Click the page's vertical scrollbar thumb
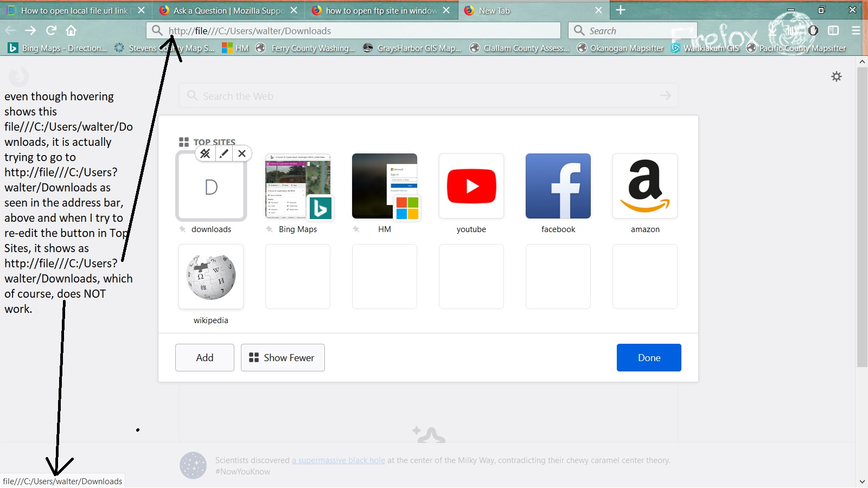The height and width of the screenshot is (488, 868). click(862, 217)
